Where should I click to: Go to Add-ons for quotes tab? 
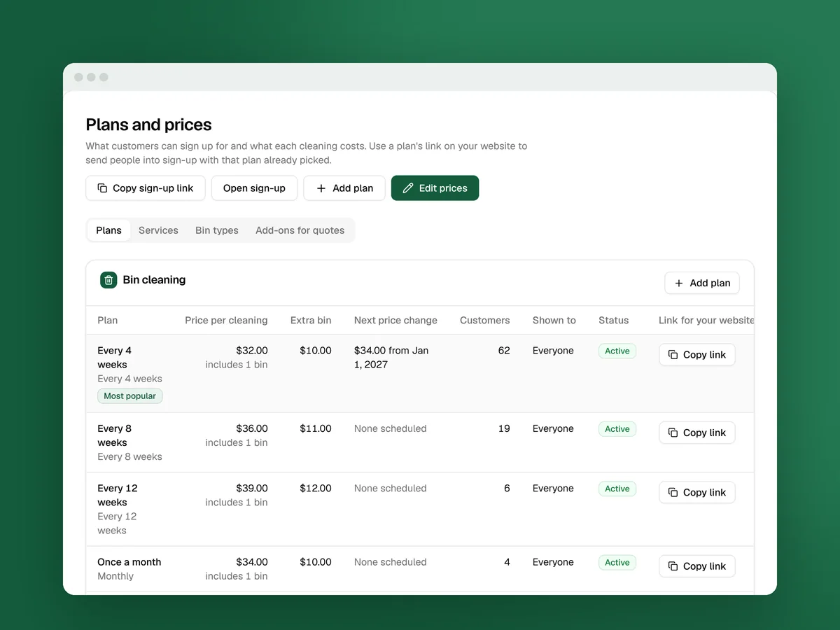pyautogui.click(x=300, y=230)
